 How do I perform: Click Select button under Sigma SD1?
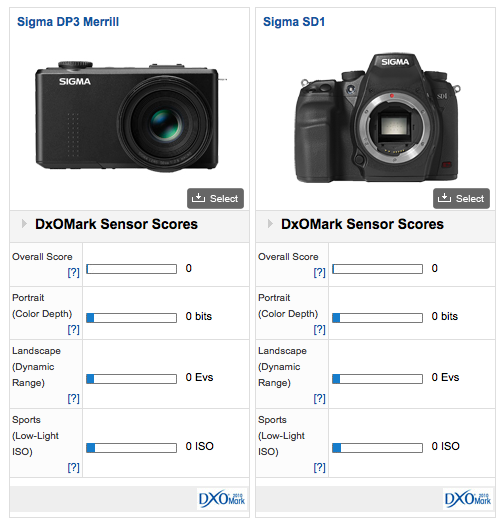tap(461, 199)
